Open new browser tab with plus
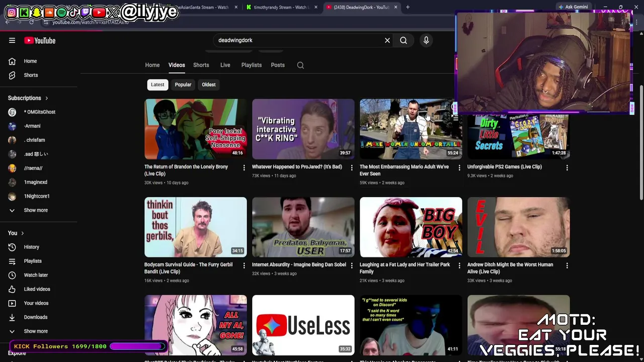Viewport: 644px width, 362px height. pos(408,7)
